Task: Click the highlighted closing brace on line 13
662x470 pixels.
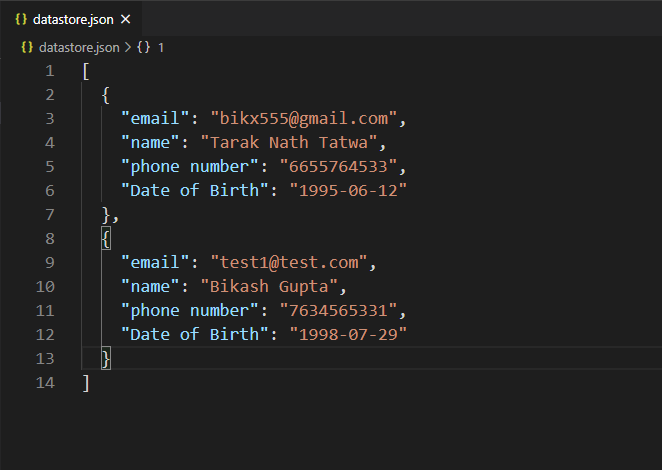Action: pyautogui.click(x=106, y=359)
